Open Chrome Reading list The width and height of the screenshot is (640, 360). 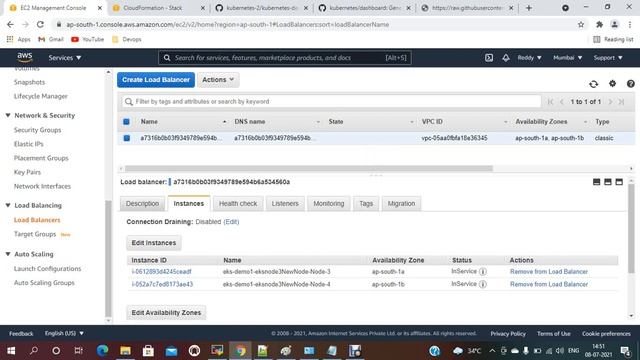(613, 39)
